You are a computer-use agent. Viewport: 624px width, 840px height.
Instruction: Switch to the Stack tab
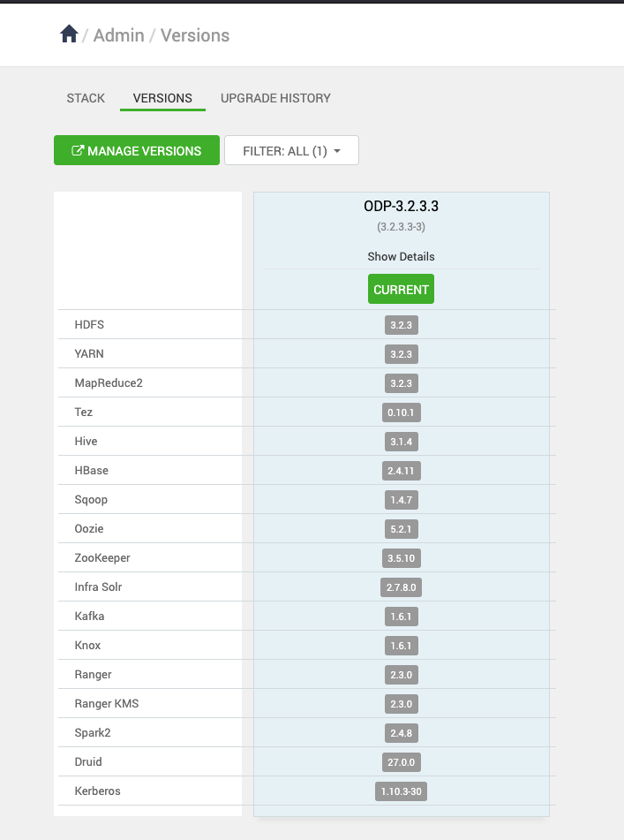pos(86,98)
